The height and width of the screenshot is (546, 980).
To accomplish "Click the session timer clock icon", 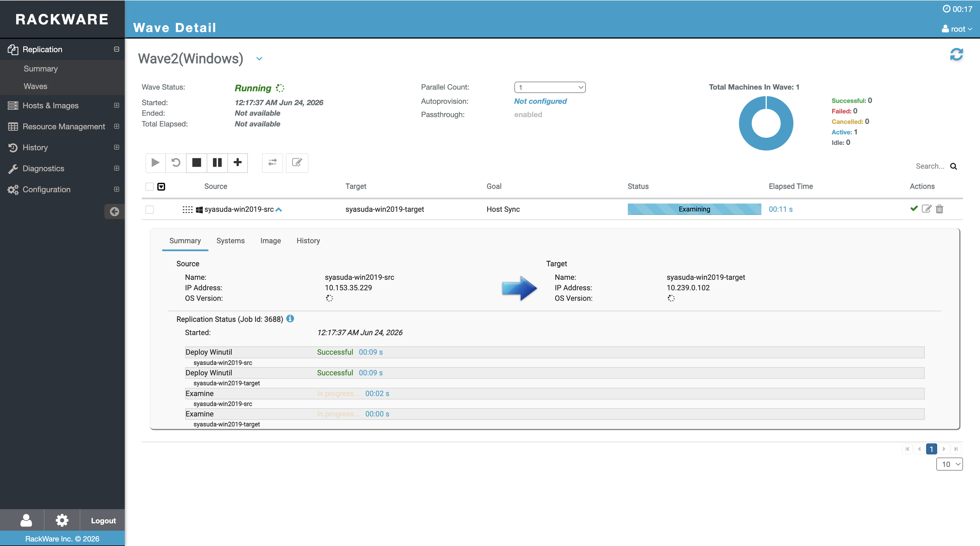I will click(x=947, y=9).
